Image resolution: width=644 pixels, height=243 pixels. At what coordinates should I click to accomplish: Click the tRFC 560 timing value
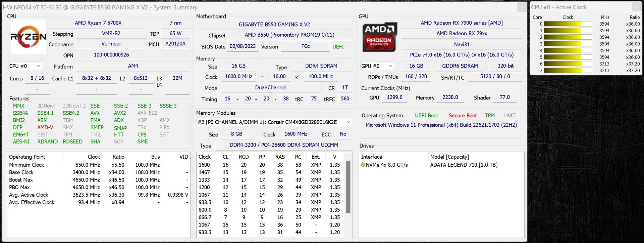345,99
